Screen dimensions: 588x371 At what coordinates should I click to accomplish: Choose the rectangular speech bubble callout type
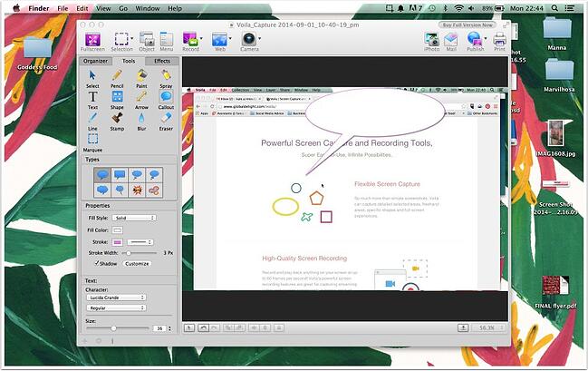[120, 174]
